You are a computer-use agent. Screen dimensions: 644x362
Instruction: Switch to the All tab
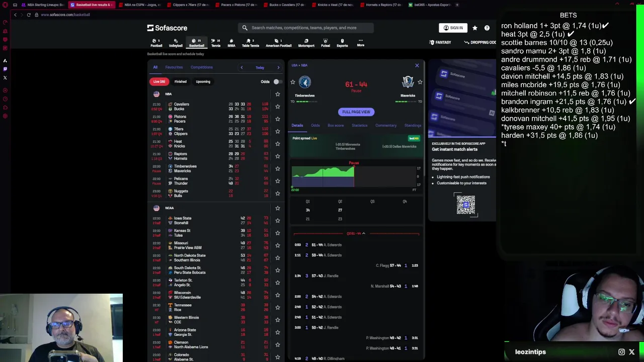pyautogui.click(x=155, y=67)
